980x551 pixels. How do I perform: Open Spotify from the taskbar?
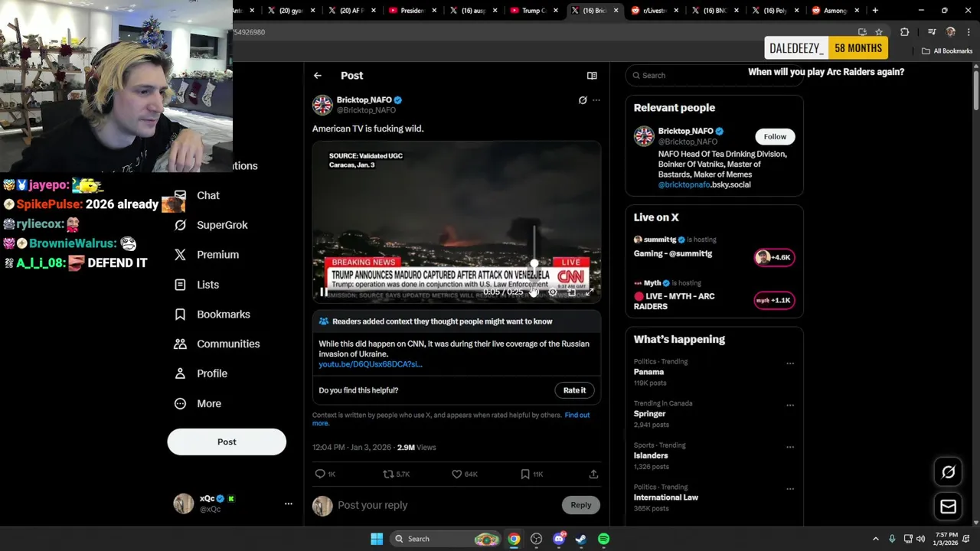603,539
